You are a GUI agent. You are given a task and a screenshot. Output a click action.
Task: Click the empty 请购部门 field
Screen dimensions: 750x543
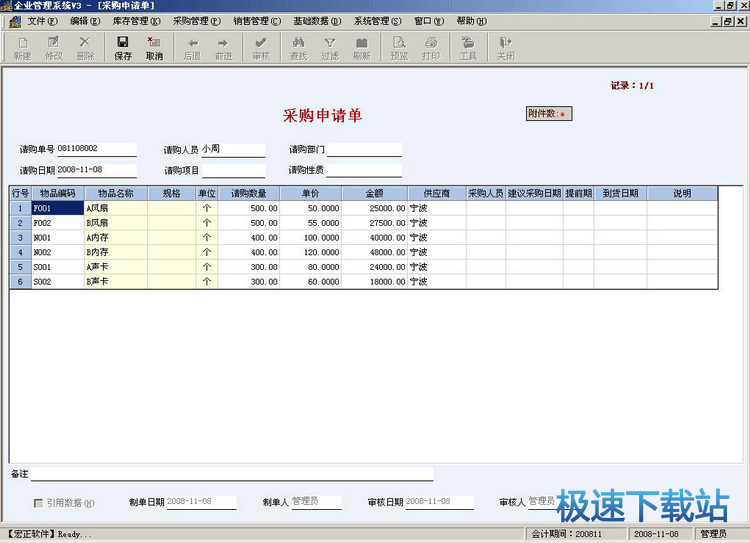[x=364, y=150]
